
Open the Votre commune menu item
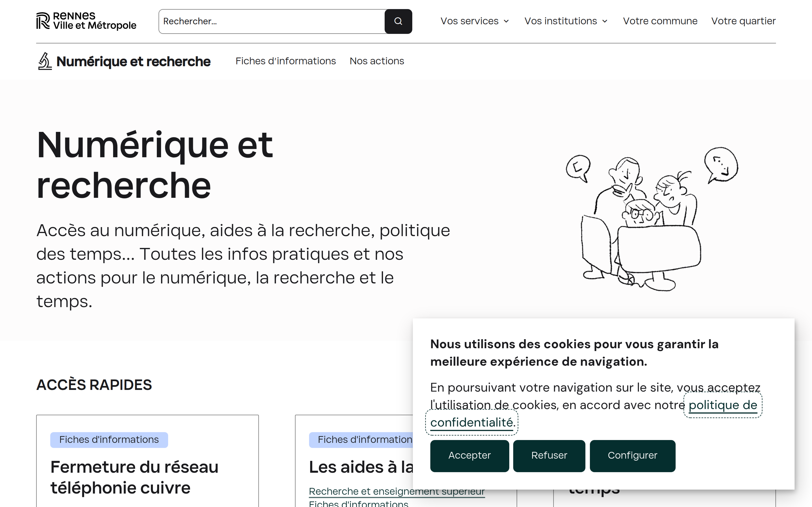[660, 21]
